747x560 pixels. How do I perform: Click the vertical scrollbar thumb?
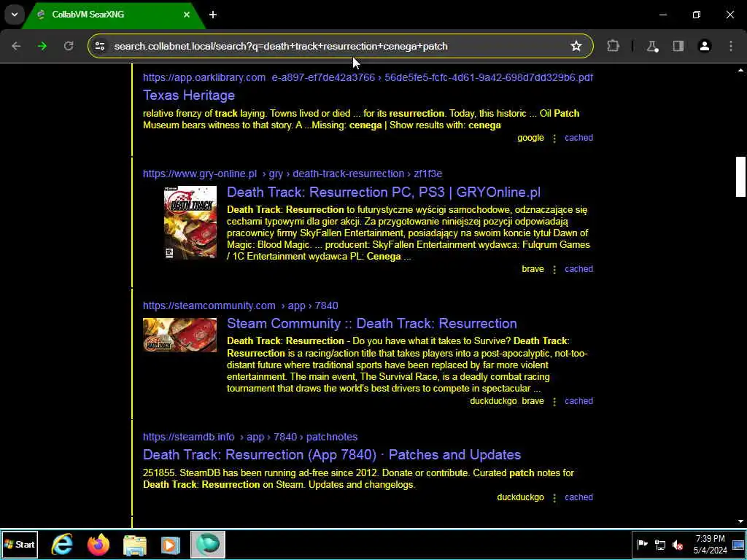pyautogui.click(x=740, y=176)
